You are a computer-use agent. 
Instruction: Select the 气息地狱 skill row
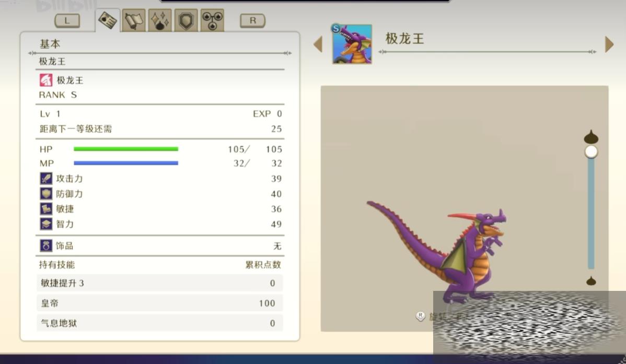(160, 323)
